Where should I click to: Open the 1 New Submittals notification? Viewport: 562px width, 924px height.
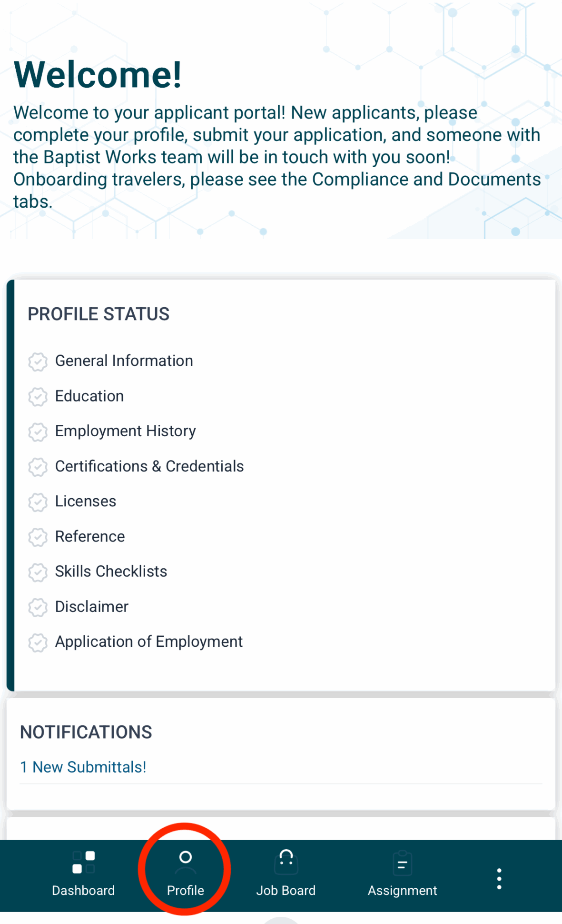[x=83, y=767]
